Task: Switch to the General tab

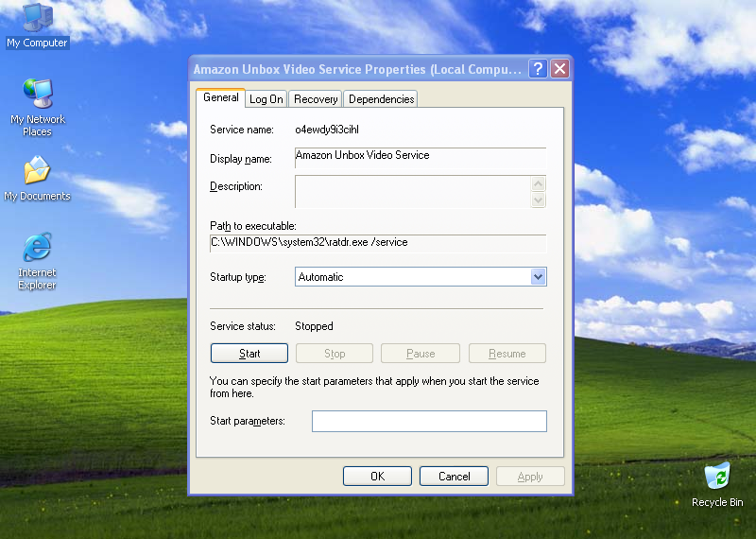Action: pyautogui.click(x=221, y=97)
